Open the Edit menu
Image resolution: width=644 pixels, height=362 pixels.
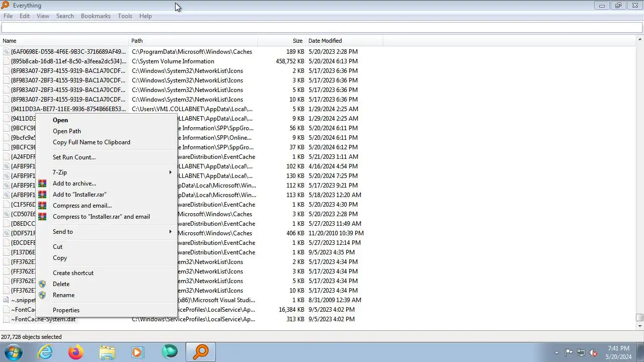coord(25,16)
